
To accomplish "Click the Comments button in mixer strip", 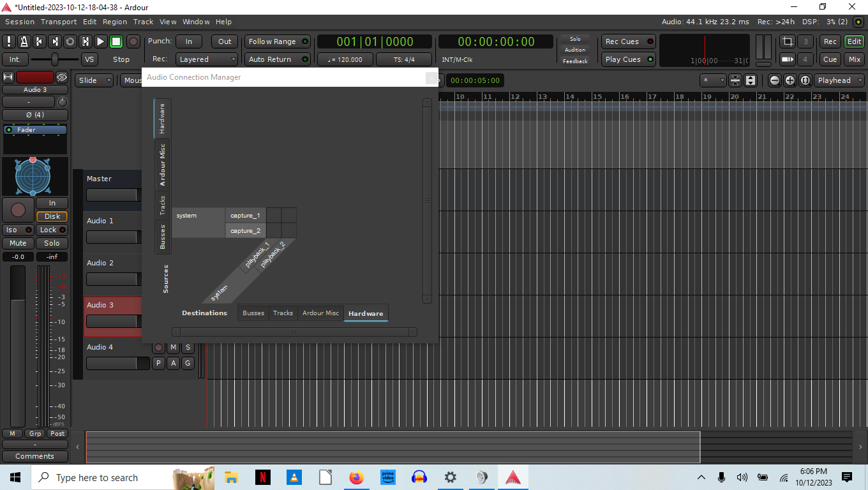I will [x=35, y=456].
